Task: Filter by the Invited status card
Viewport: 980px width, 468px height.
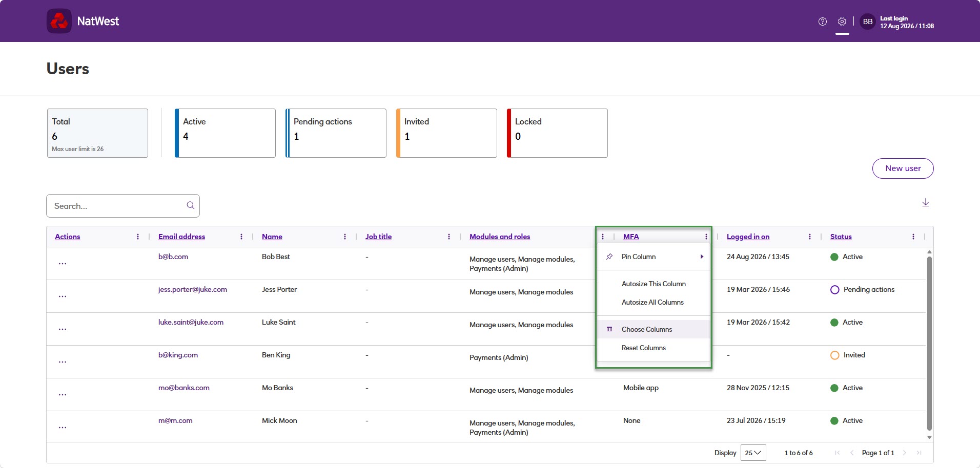Action: point(446,133)
